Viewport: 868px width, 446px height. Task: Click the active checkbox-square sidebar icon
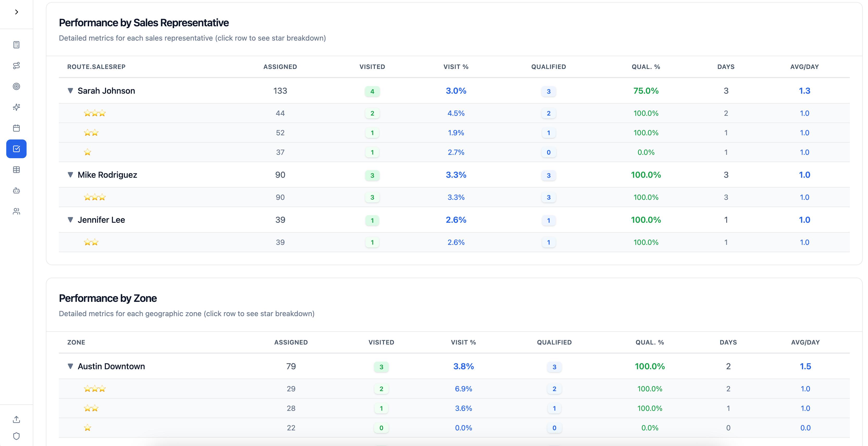[x=16, y=149]
